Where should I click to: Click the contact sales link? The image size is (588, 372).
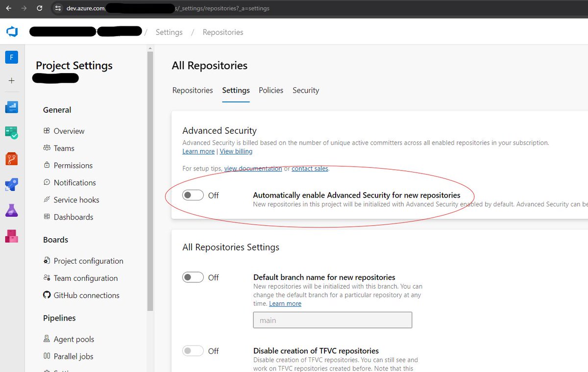point(310,169)
